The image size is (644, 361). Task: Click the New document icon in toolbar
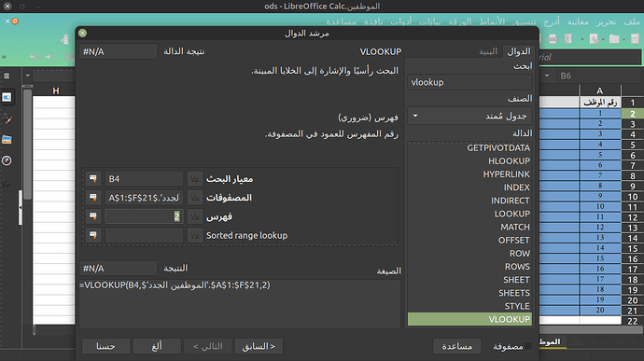click(x=635, y=39)
